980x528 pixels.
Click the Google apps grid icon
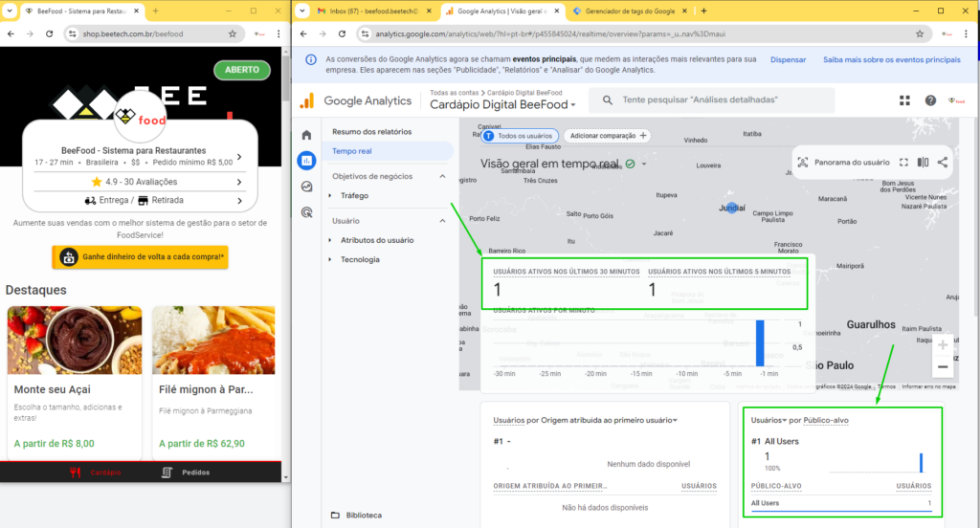[904, 100]
